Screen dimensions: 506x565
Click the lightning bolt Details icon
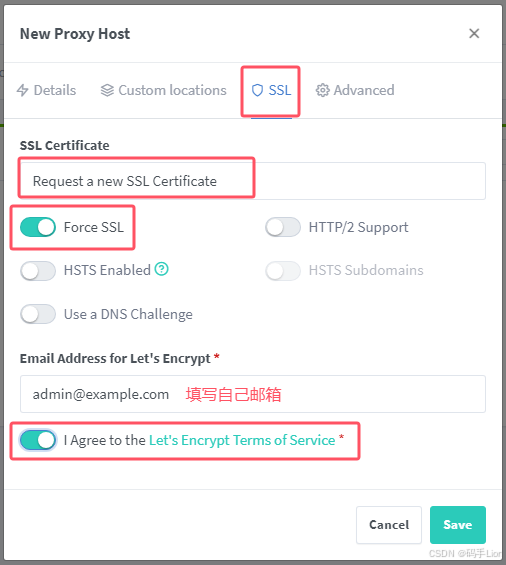pyautogui.click(x=22, y=90)
